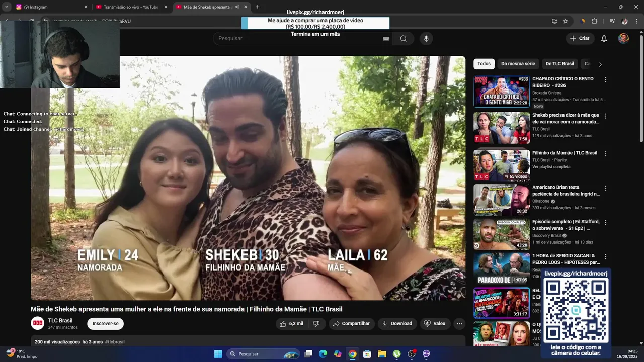The height and width of the screenshot is (362, 644).
Task: Open the Chrome extensions puzzle icon
Action: 594,21
